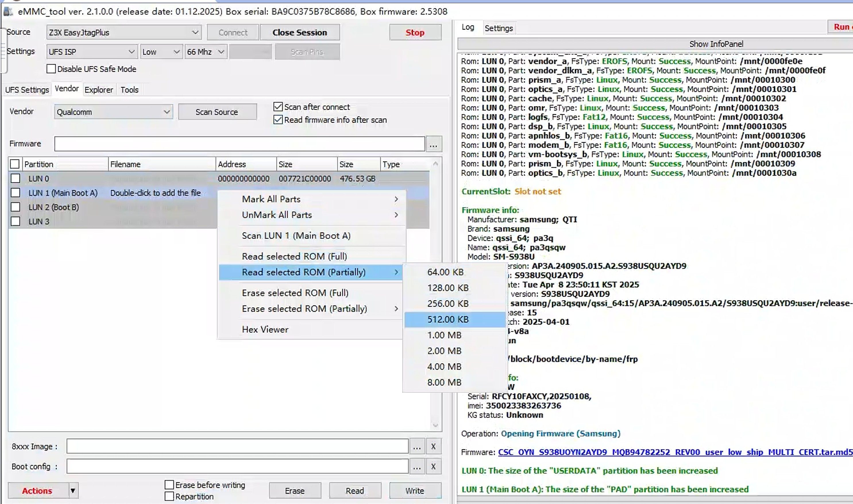Tick the LUN 2 (Boot B) checkbox

point(15,207)
